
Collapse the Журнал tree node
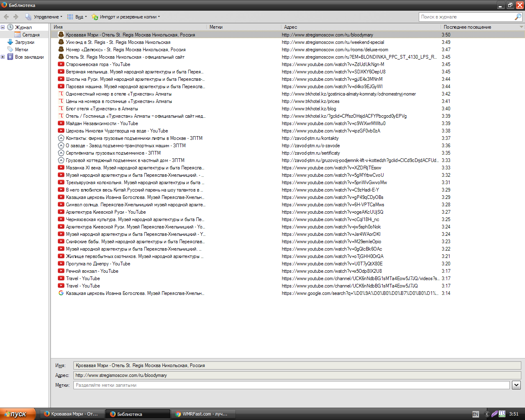(x=2, y=27)
